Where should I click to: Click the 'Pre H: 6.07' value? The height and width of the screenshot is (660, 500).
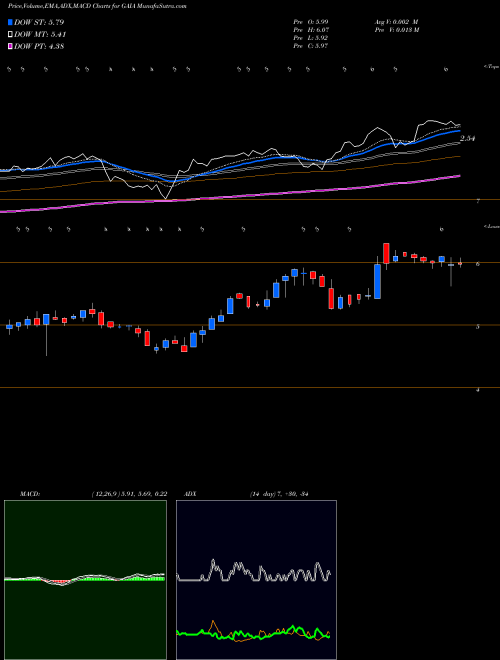point(311,30)
